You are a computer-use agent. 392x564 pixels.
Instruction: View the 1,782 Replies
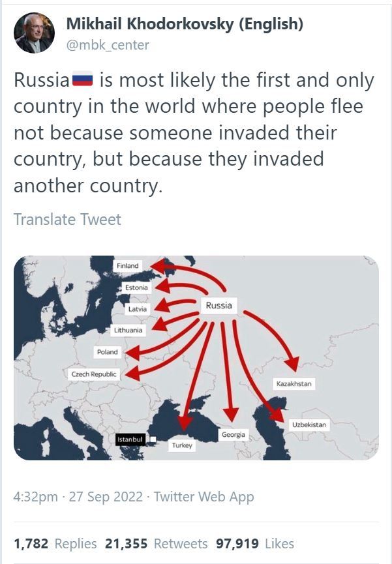(x=55, y=543)
